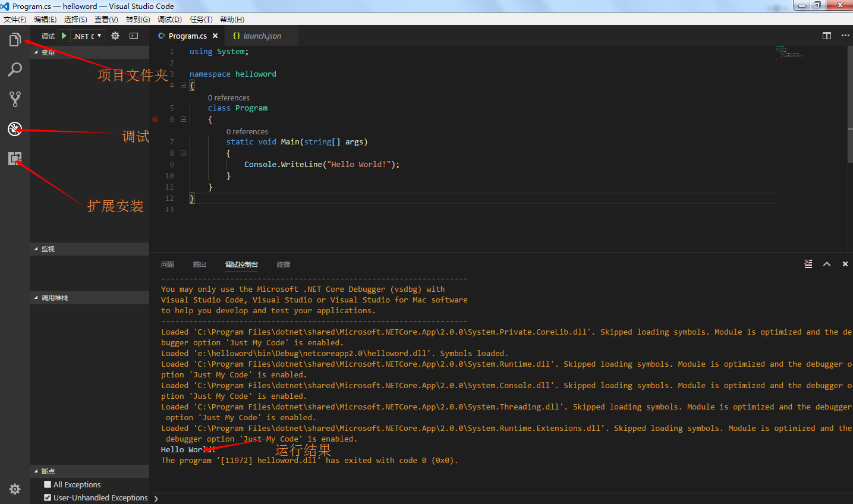Viewport: 853px width, 504px height.
Task: Open the Manage gear at bottom left
Action: [x=15, y=489]
